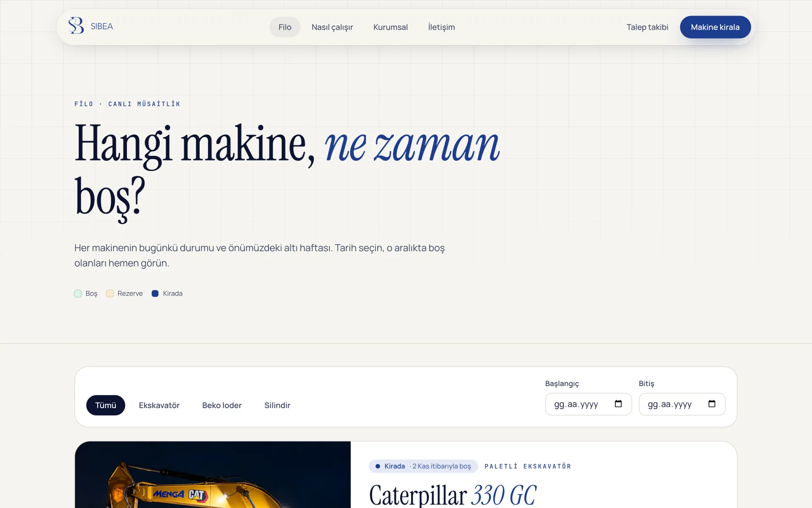This screenshot has height=508, width=812.
Task: Go to Kurumsal section
Action: coord(390,27)
